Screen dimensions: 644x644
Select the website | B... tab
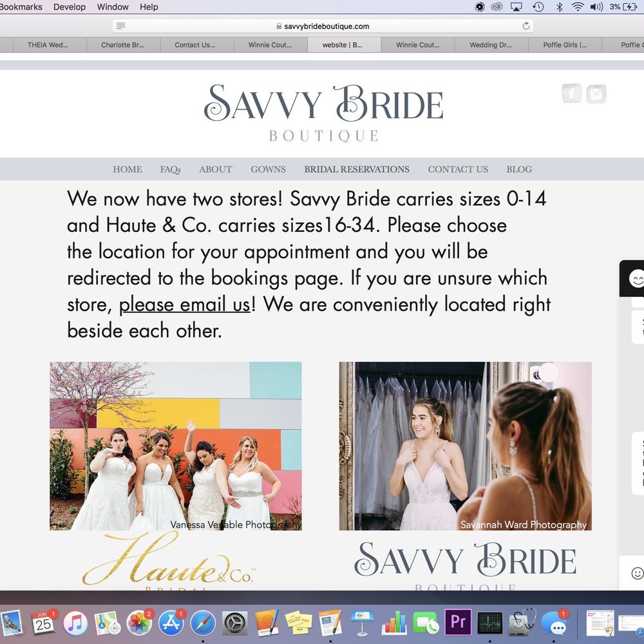point(344,45)
